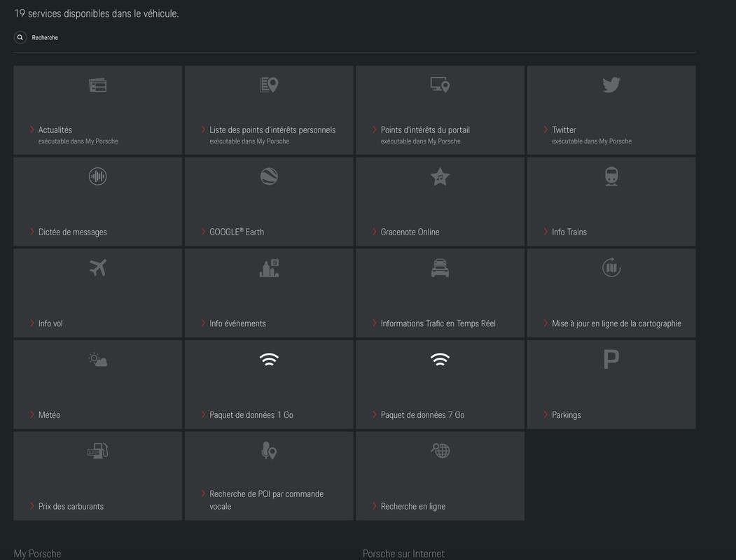Click the Recherche search field label
This screenshot has width=736, height=560.
[x=45, y=38]
